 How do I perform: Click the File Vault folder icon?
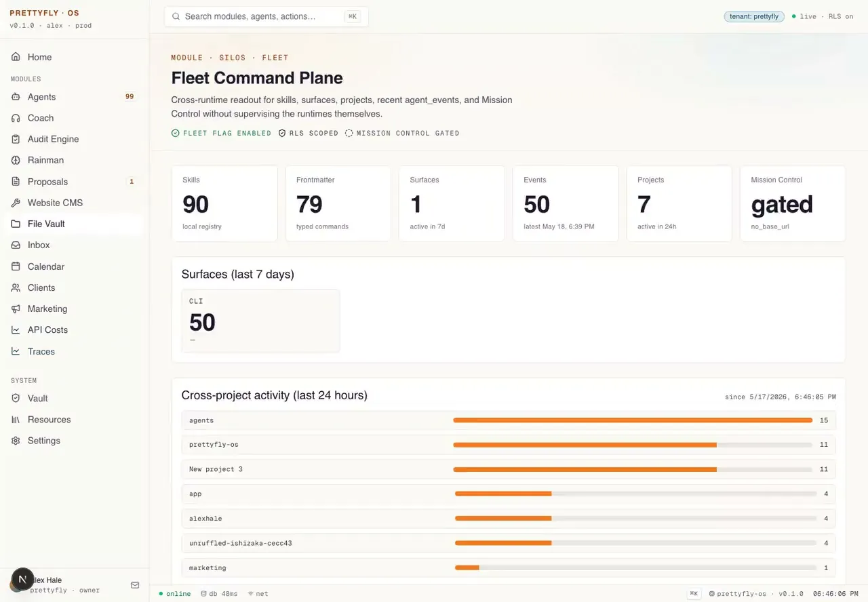pos(16,224)
